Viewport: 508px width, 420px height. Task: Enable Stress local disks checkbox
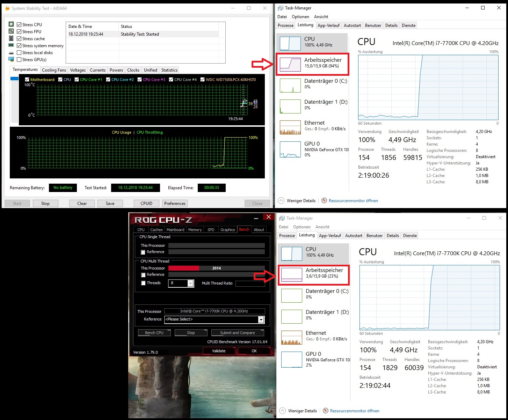click(x=19, y=52)
